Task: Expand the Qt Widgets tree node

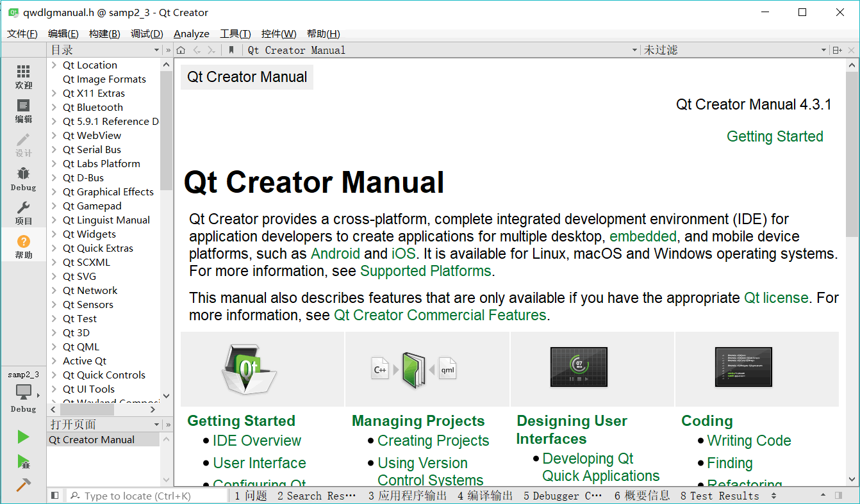Action: 54,234
